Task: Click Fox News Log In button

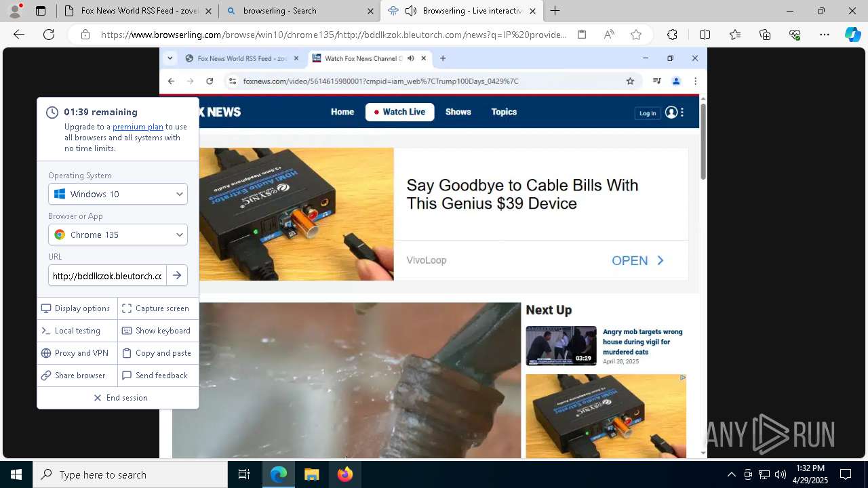Action: [648, 113]
